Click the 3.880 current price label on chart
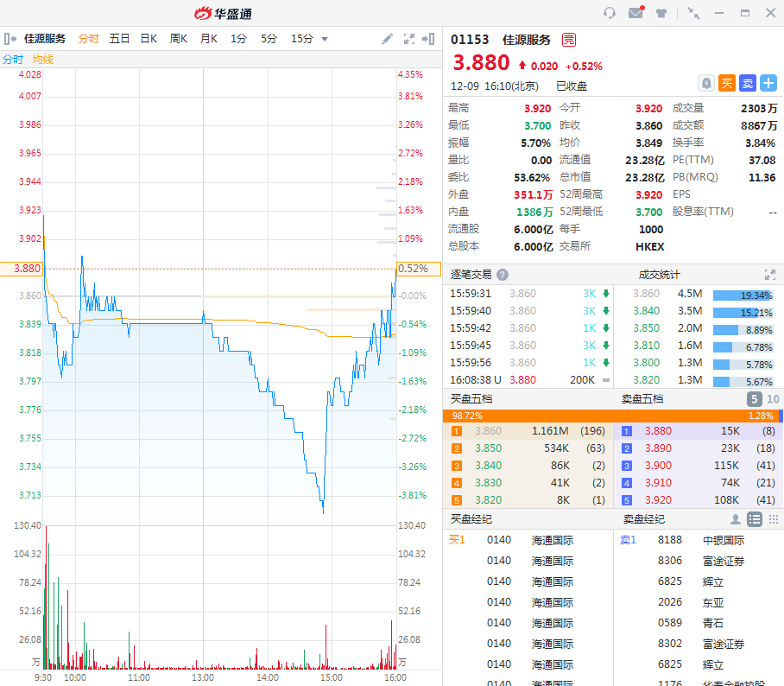 [x=22, y=269]
